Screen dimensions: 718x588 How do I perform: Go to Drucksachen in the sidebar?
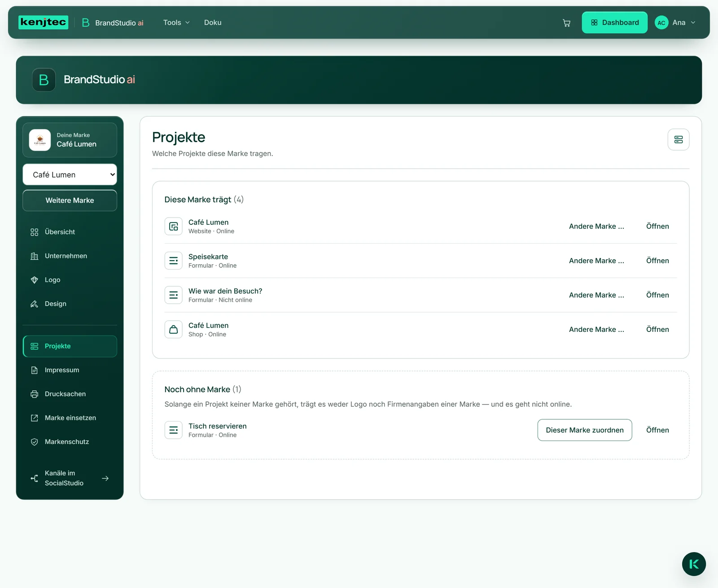pyautogui.click(x=70, y=394)
